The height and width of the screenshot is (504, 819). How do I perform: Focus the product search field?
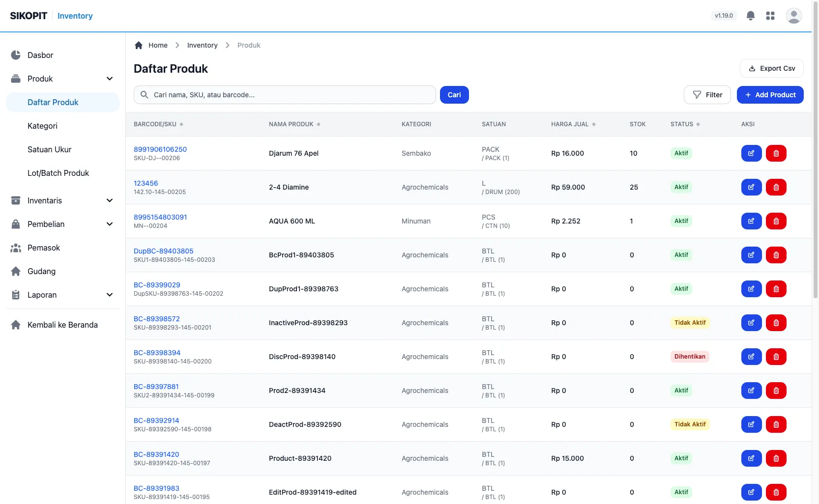point(285,95)
